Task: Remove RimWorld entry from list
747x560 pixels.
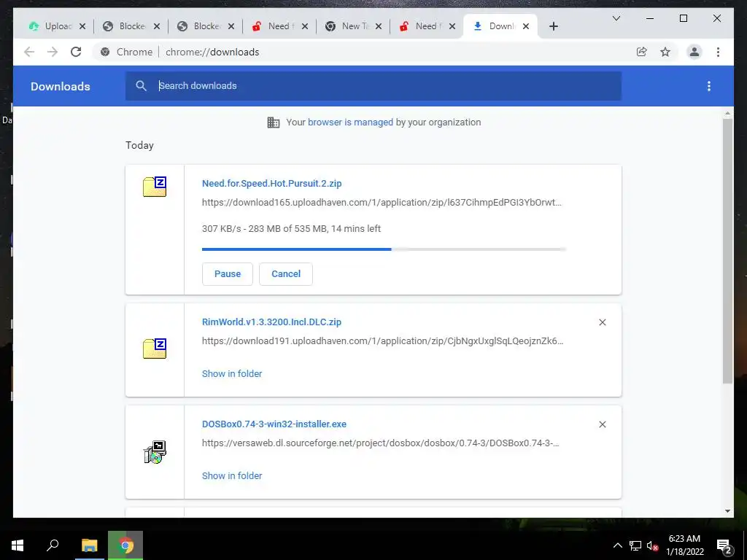Action: [x=602, y=322]
